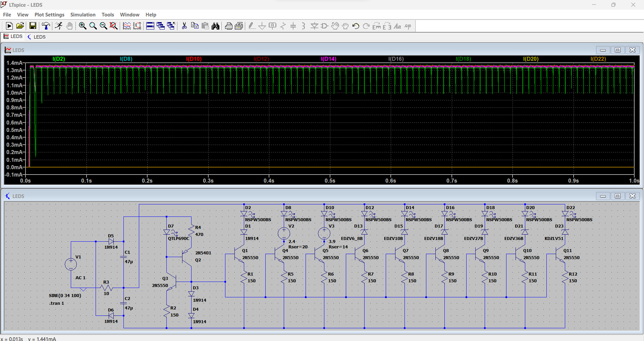Open a file with the folder icon
644x341 pixels.
[20, 26]
